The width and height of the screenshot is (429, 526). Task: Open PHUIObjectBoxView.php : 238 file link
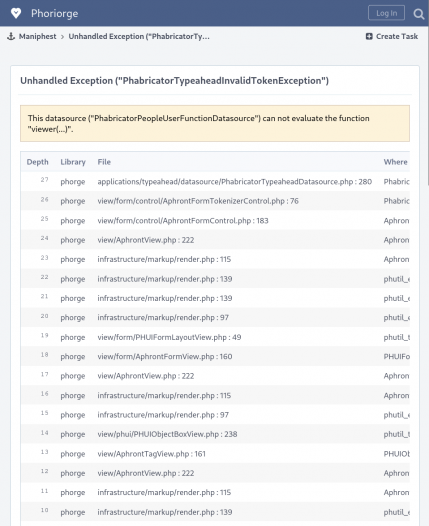click(167, 434)
